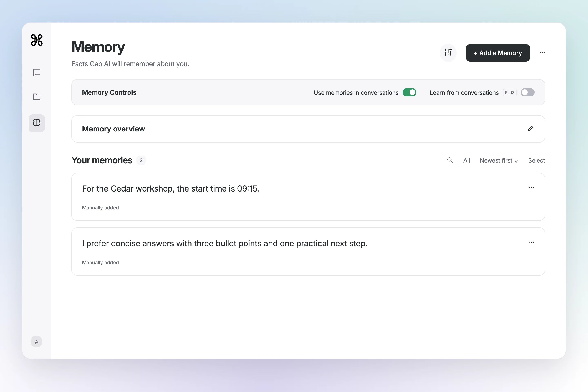Open the folder icon in the sidebar
The height and width of the screenshot is (392, 588).
[37, 97]
